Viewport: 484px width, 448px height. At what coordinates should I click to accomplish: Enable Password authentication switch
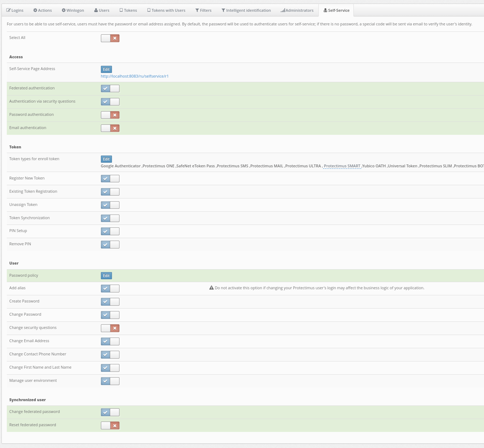110,115
